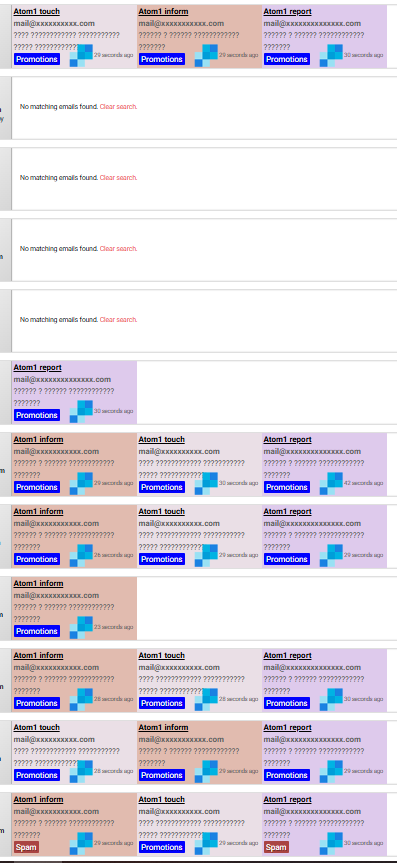Click the sender email on the 23 seconds ago card
The image size is (397, 863).
56,596
